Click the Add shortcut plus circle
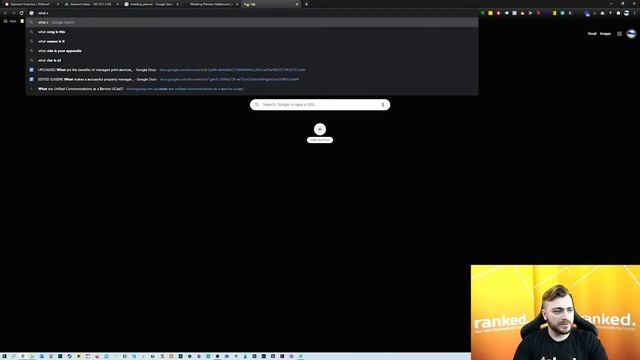Viewport: 640px width, 360px height. [320, 129]
